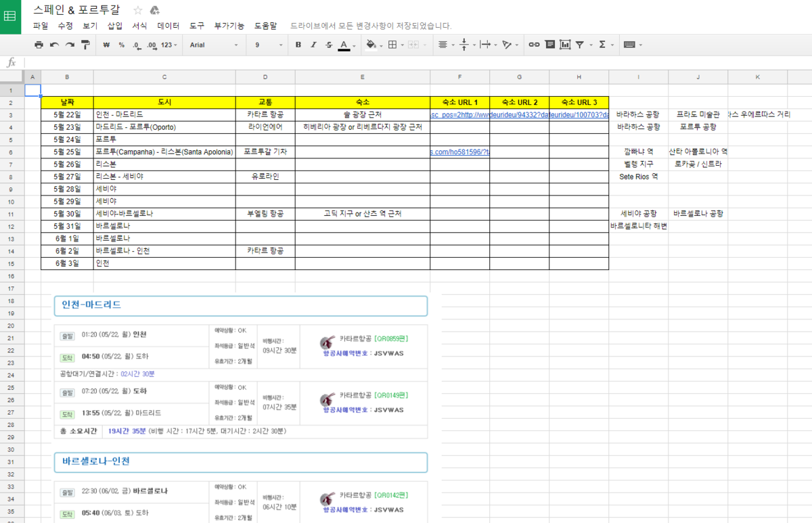Open 숙소 URL 2 link in 5월 22일 row
812x523 pixels.
point(519,114)
